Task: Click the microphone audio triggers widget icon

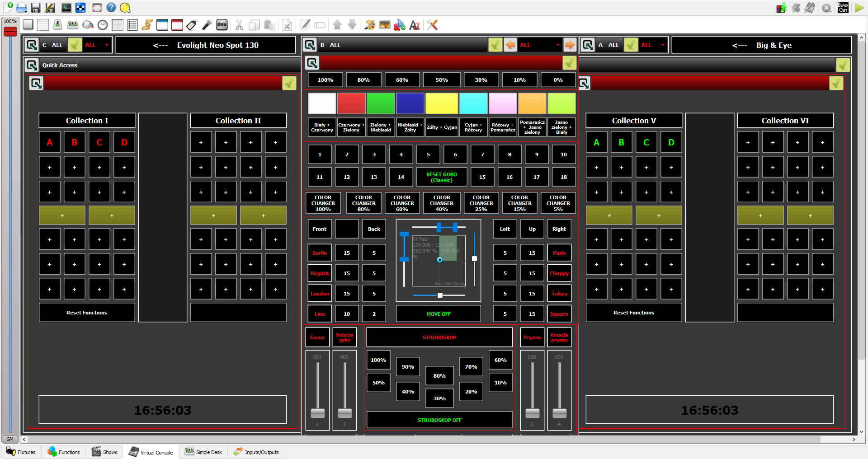Action: click(207, 25)
